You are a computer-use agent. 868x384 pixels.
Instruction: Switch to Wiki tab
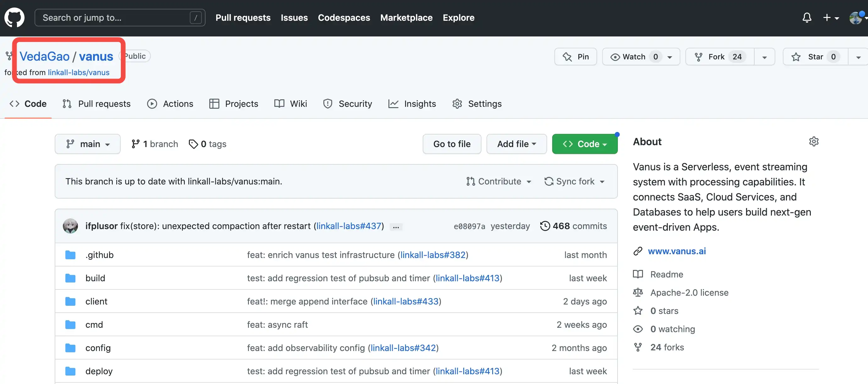(x=290, y=104)
